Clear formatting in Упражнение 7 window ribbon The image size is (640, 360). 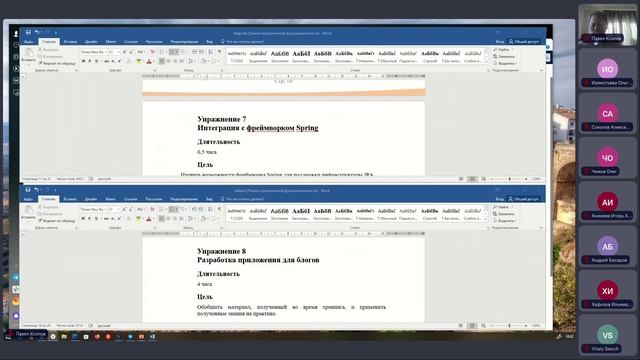click(x=153, y=52)
